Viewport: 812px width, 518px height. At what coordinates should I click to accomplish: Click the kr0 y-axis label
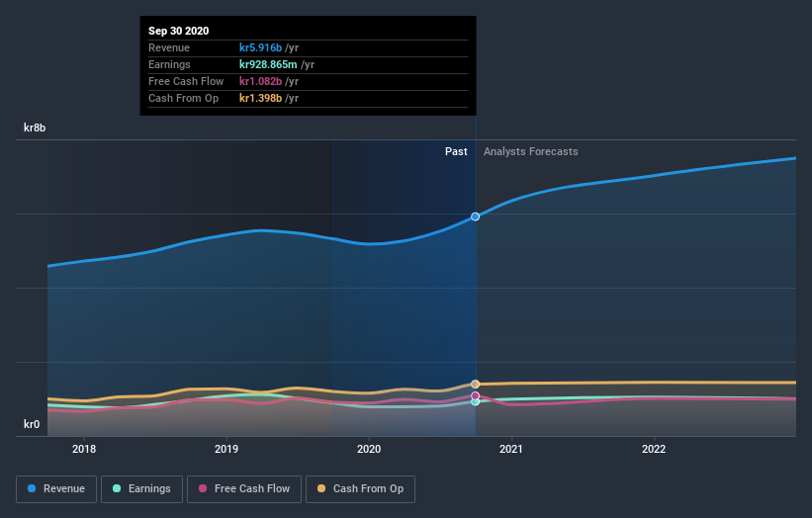[x=32, y=424]
